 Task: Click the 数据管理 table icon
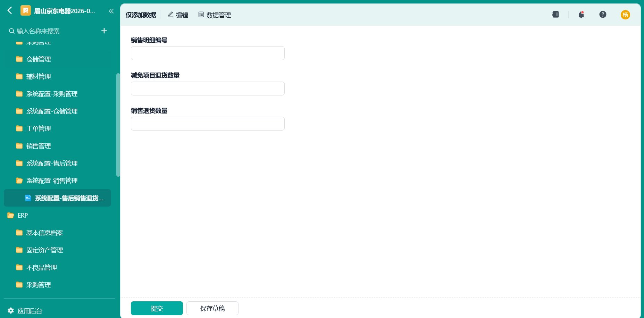(x=201, y=15)
